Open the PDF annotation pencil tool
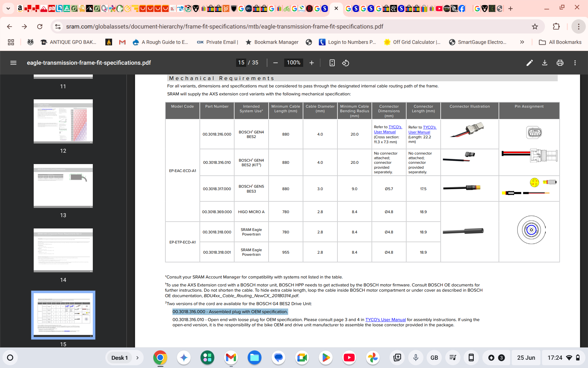The height and width of the screenshot is (368, 588). [x=530, y=63]
